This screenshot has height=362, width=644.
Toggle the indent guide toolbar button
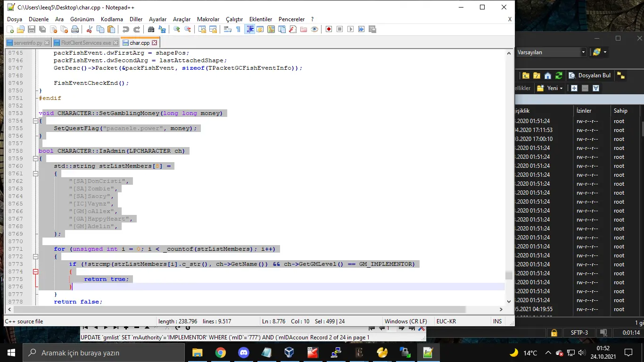pos(249,29)
